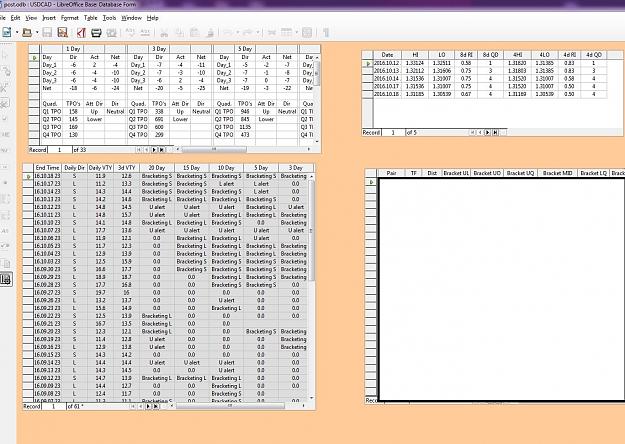625x444 pixels.
Task: Go to next record in Date/HI/LO table
Action: [x=487, y=132]
